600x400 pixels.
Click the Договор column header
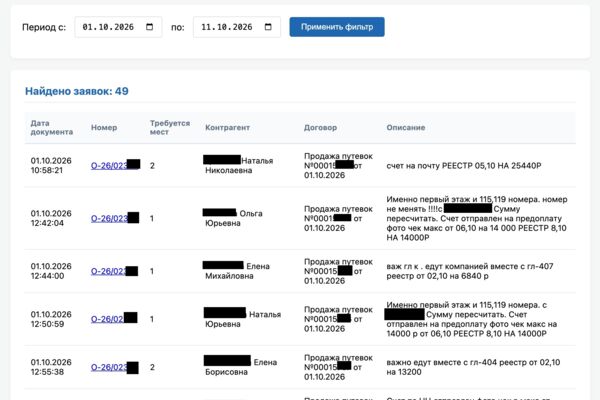320,127
